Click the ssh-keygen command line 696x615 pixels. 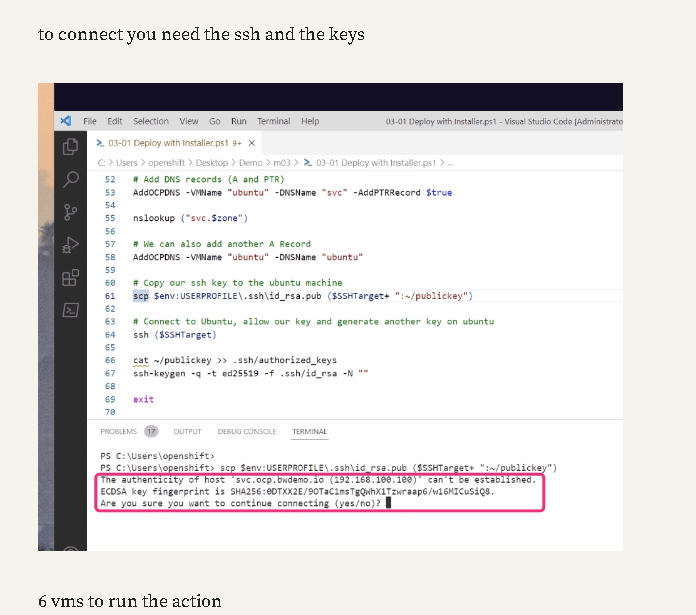[250, 374]
